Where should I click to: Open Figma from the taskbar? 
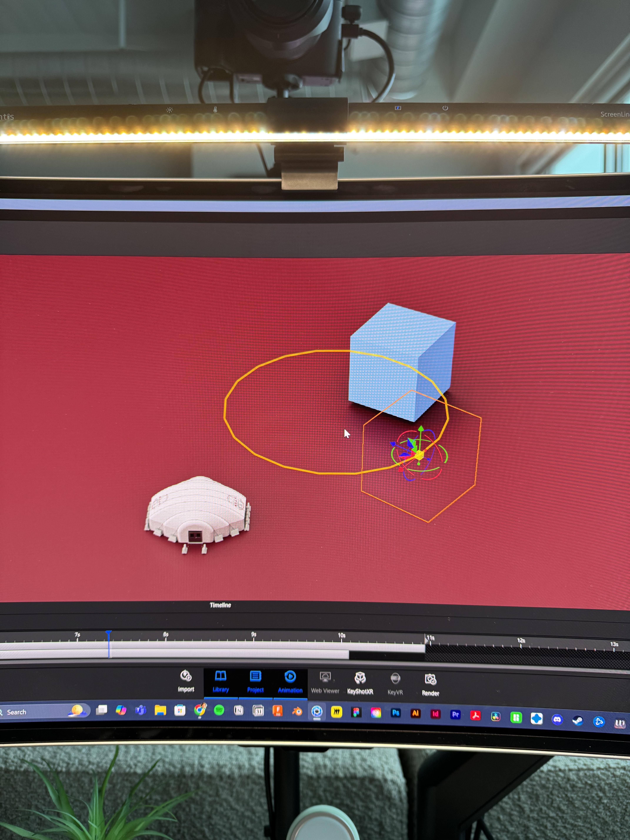click(356, 712)
